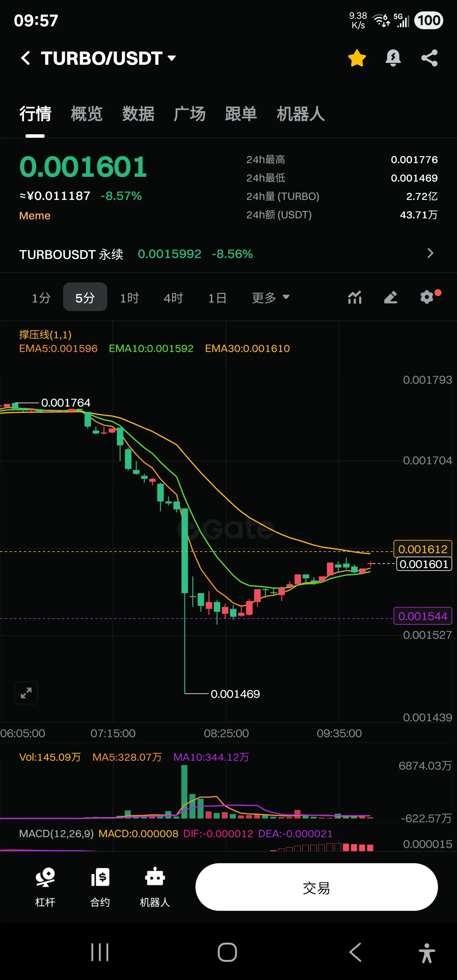
Task: Tap the large 0.001601 current price
Action: (83, 167)
